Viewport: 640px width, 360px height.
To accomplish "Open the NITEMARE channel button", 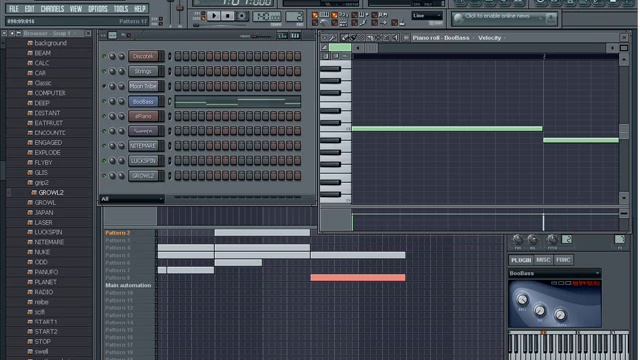I will point(143,146).
